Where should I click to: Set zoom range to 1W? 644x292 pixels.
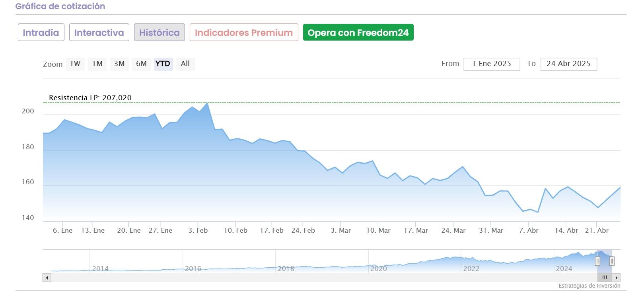(x=75, y=64)
